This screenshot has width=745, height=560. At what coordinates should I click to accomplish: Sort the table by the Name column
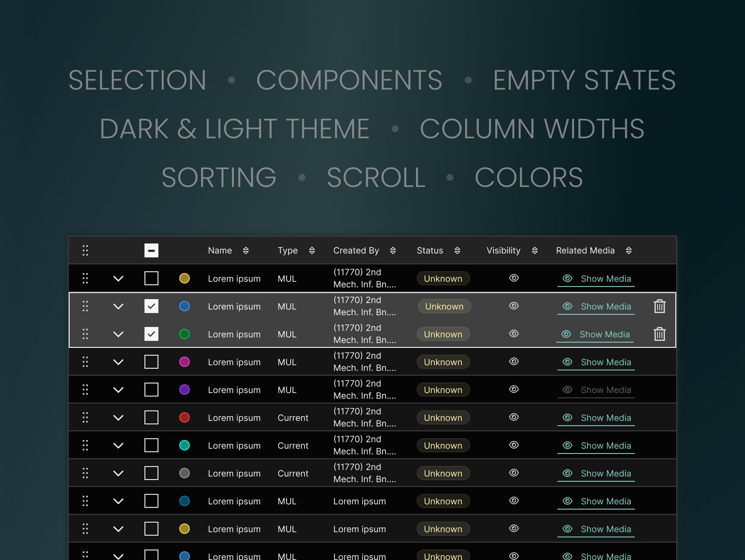246,250
